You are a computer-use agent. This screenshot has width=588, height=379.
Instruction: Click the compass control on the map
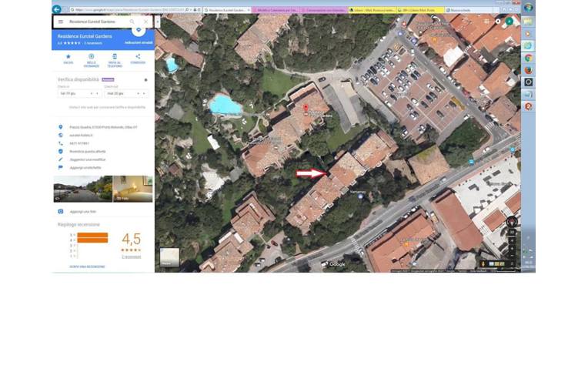512,222
